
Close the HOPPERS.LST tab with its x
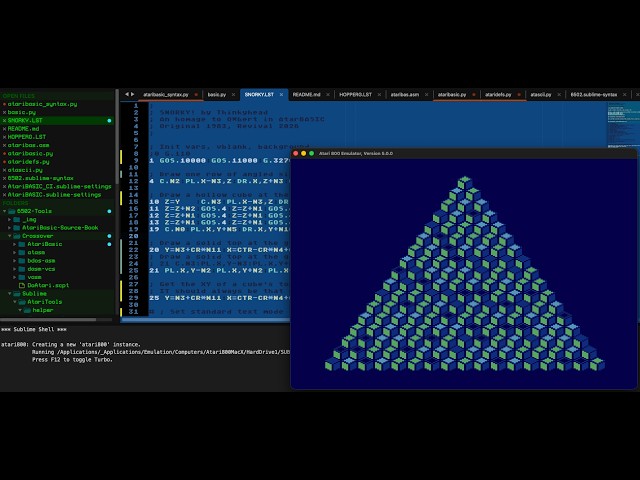[379, 95]
